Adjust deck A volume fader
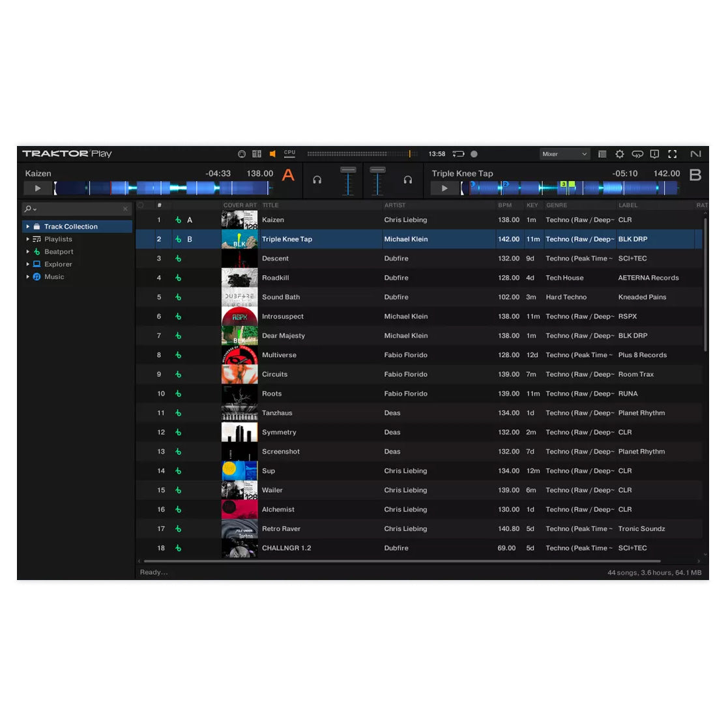This screenshot has width=728, height=728. [x=348, y=181]
